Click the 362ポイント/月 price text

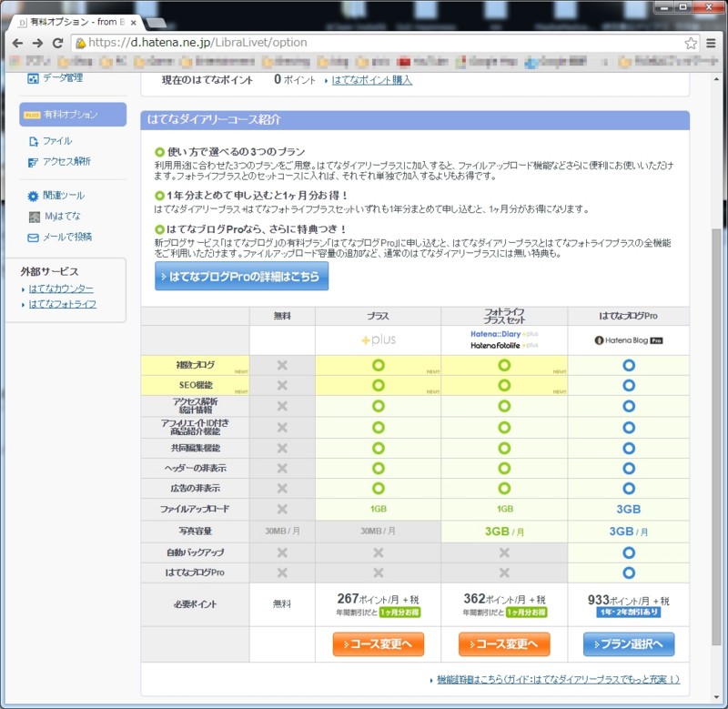coord(504,599)
